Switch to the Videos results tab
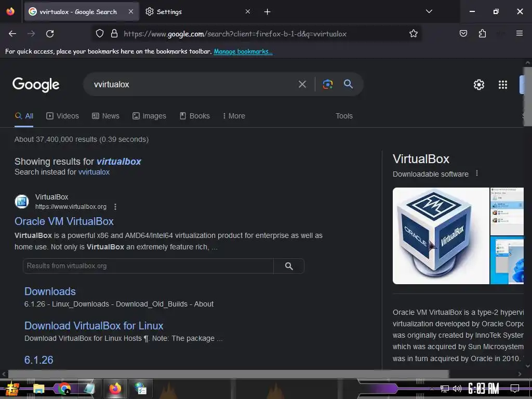Screen dimensions: 532x399 (62, 116)
